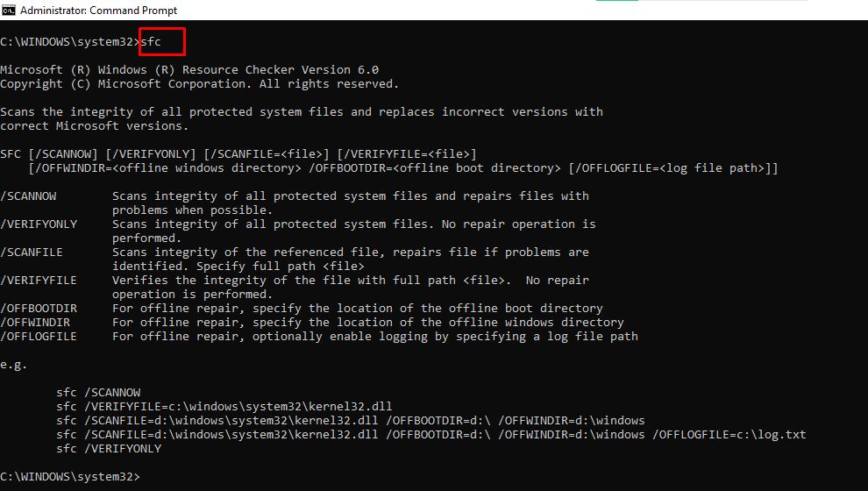Click the highlighted 'sfc' command on first line
This screenshot has width=868, height=491.
click(151, 41)
